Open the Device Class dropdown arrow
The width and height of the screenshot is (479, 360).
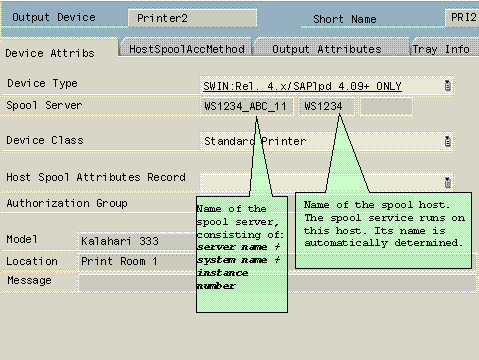click(x=448, y=141)
